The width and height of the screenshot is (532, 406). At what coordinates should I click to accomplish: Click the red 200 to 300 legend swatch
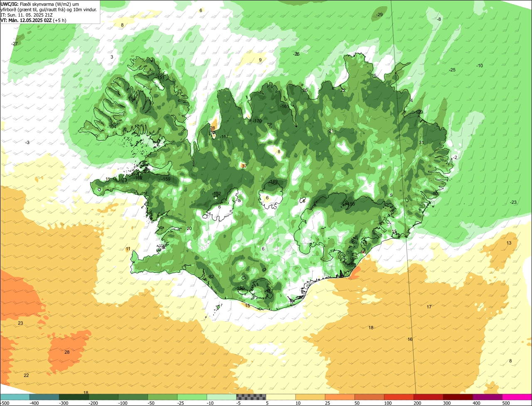click(428, 397)
